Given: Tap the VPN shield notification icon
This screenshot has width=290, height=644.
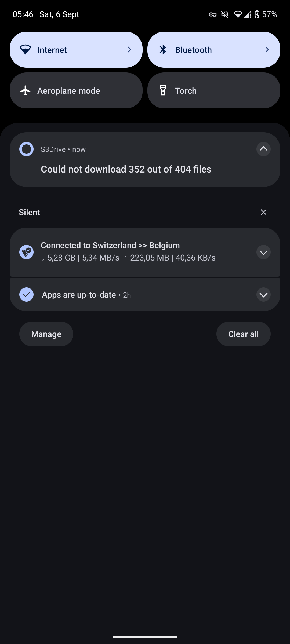Looking at the screenshot, I should click(26, 252).
